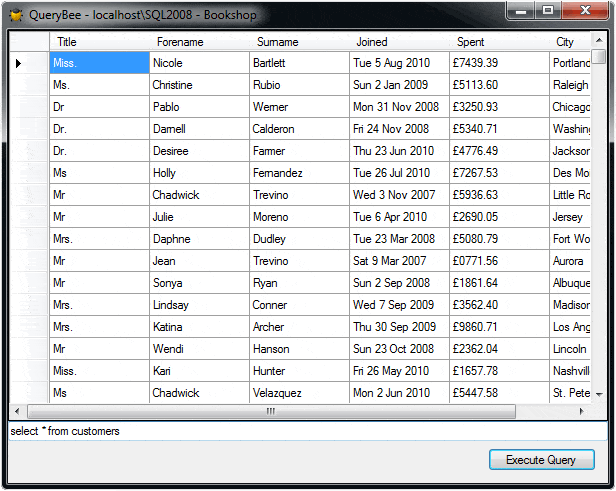Screen dimensions: 616x491
Task: Select the cell containing surname Bartlett
Action: pyautogui.click(x=298, y=63)
